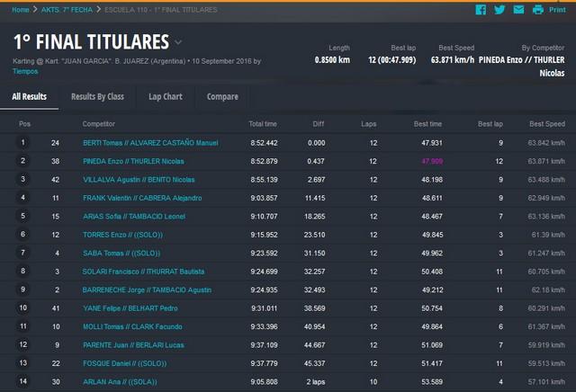Image resolution: width=576 pixels, height=392 pixels.
Task: Go to Home breadcrumb
Action: 20,10
